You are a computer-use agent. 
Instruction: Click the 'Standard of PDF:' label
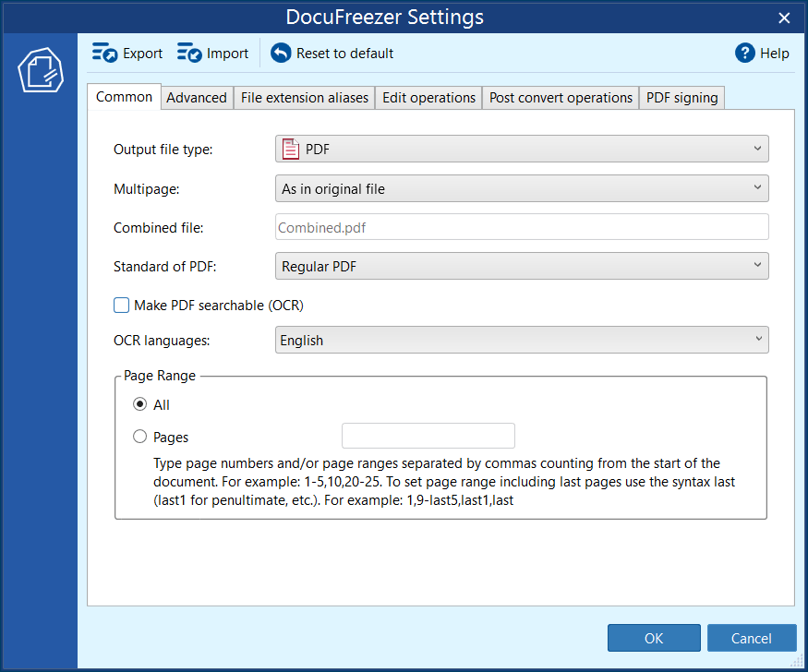165,267
